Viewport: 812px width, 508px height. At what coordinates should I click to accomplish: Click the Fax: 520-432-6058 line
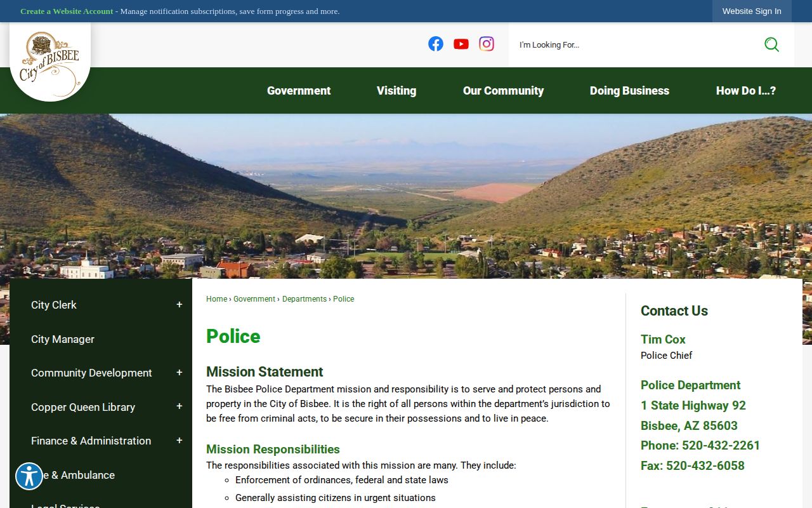click(693, 465)
